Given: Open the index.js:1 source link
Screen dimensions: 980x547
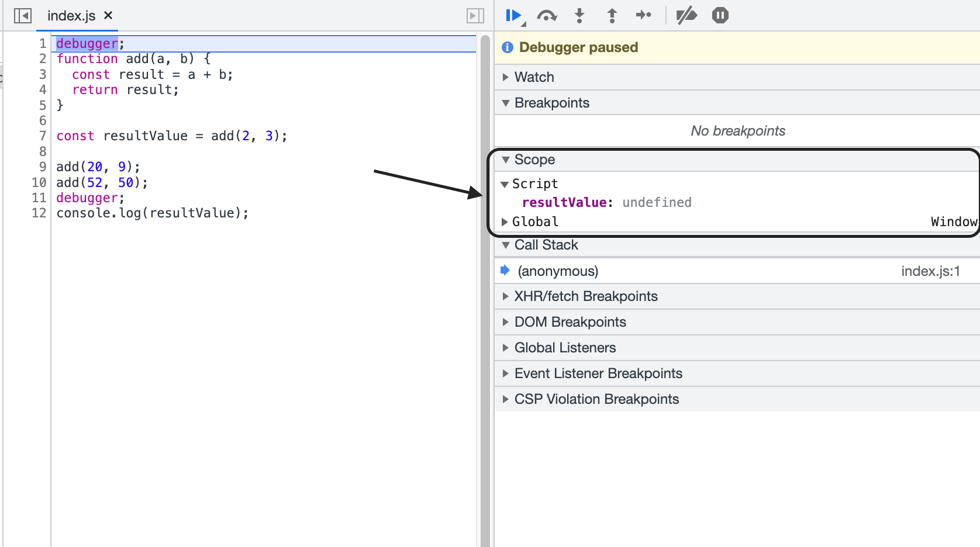Looking at the screenshot, I should [930, 271].
